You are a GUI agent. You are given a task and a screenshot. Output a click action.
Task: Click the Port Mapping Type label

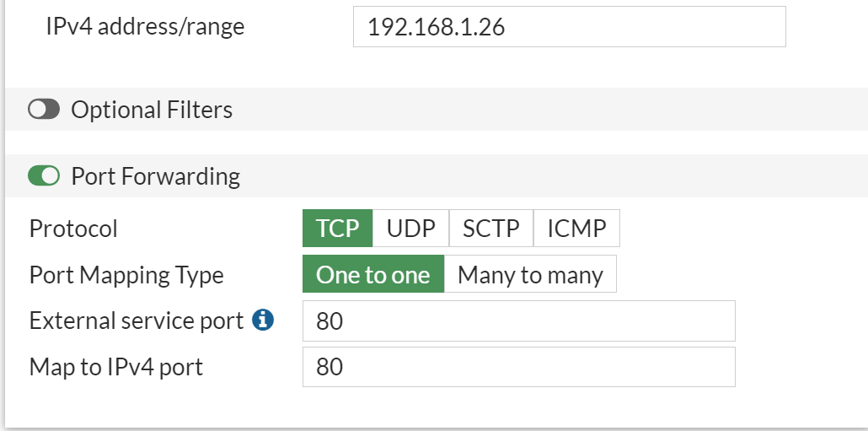(x=126, y=275)
